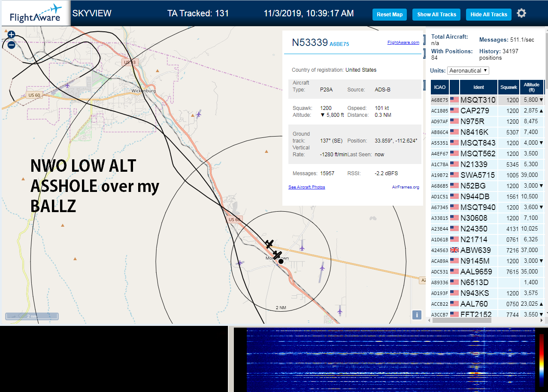Image resolution: width=548 pixels, height=392 pixels.
Task: Select the MSQT310 aircraft row
Action: [487, 100]
